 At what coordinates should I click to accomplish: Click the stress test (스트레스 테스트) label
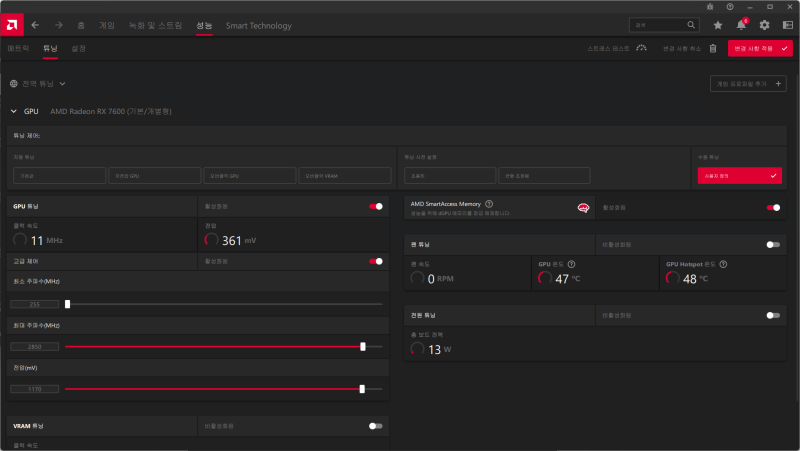pos(608,48)
